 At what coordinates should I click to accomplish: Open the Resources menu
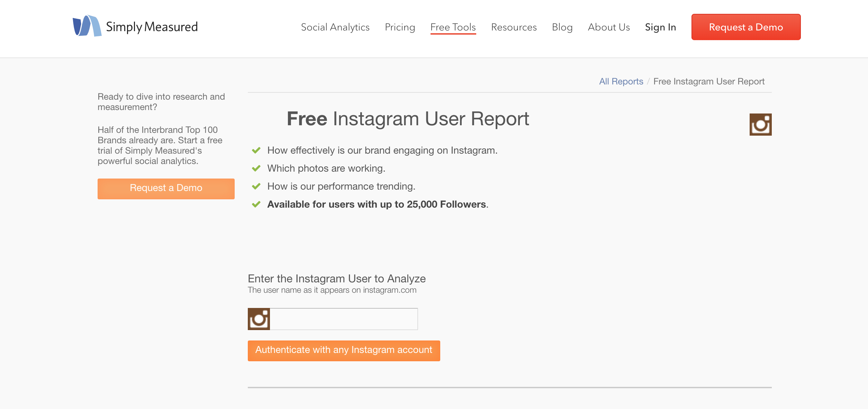[514, 27]
